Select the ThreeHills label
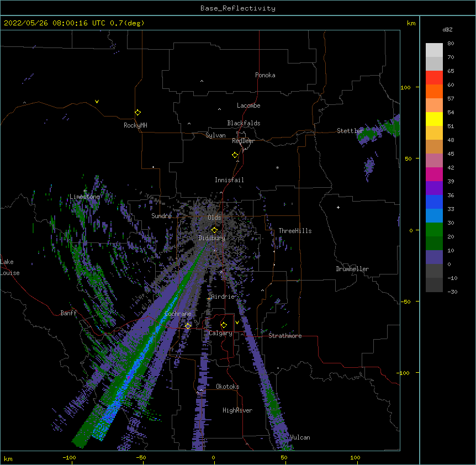 tap(295, 231)
